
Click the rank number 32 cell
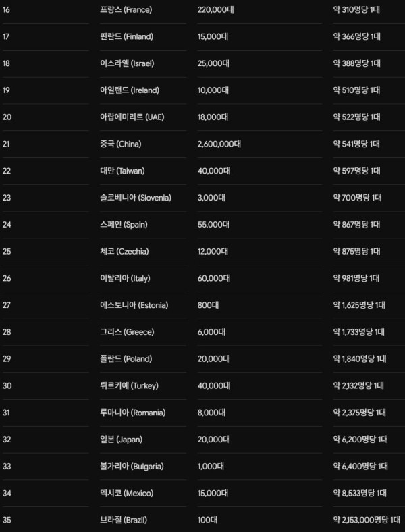pos(7,440)
